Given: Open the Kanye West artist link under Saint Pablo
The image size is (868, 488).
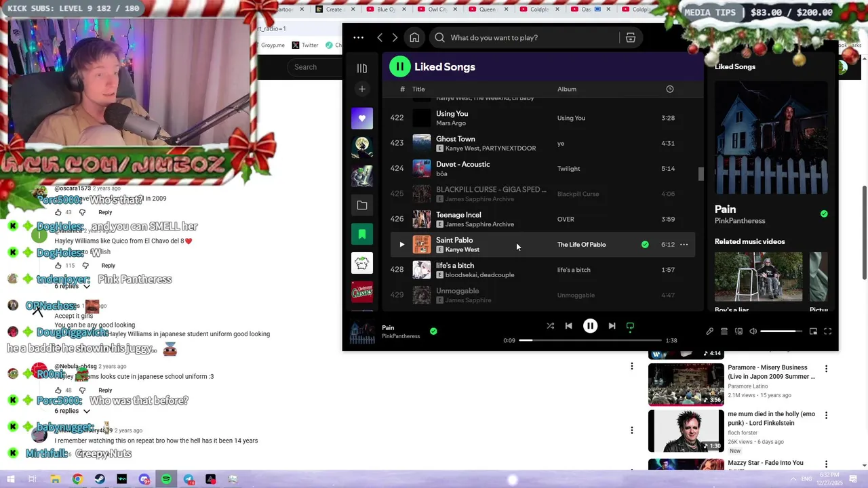Looking at the screenshot, I should pyautogui.click(x=462, y=250).
